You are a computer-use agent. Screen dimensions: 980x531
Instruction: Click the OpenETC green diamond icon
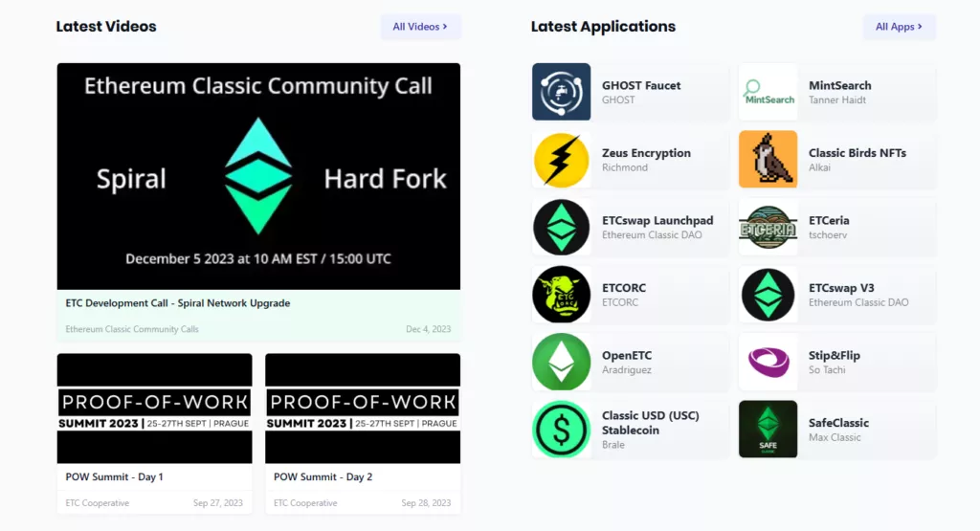click(561, 362)
